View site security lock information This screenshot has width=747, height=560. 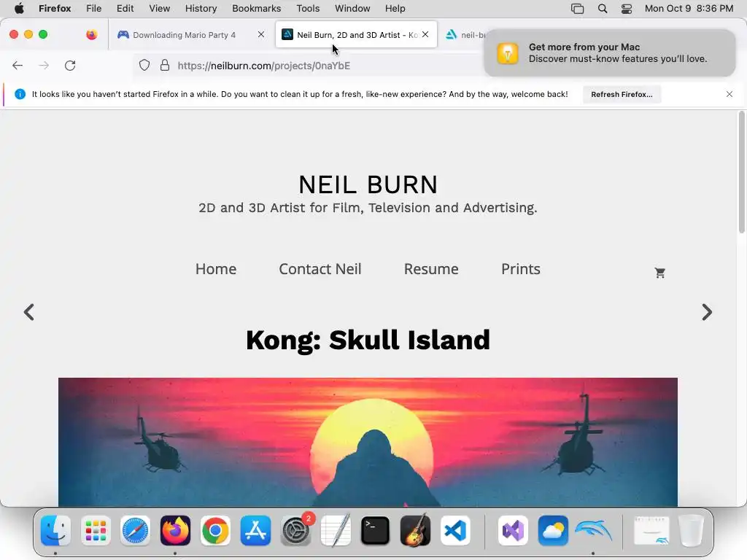pos(165,65)
